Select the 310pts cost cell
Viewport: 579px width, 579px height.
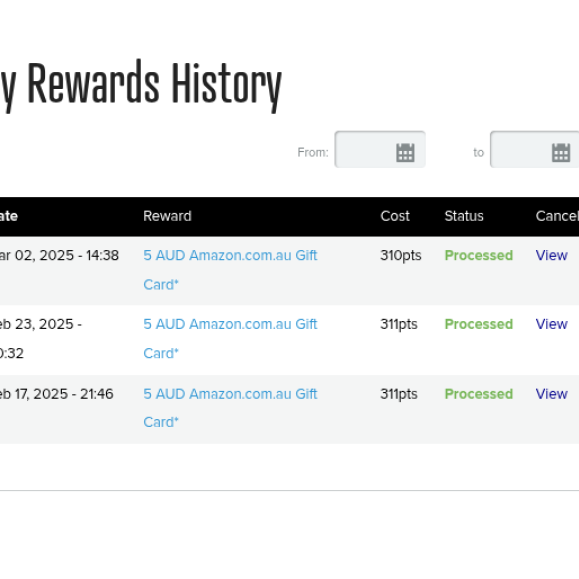[x=401, y=256]
